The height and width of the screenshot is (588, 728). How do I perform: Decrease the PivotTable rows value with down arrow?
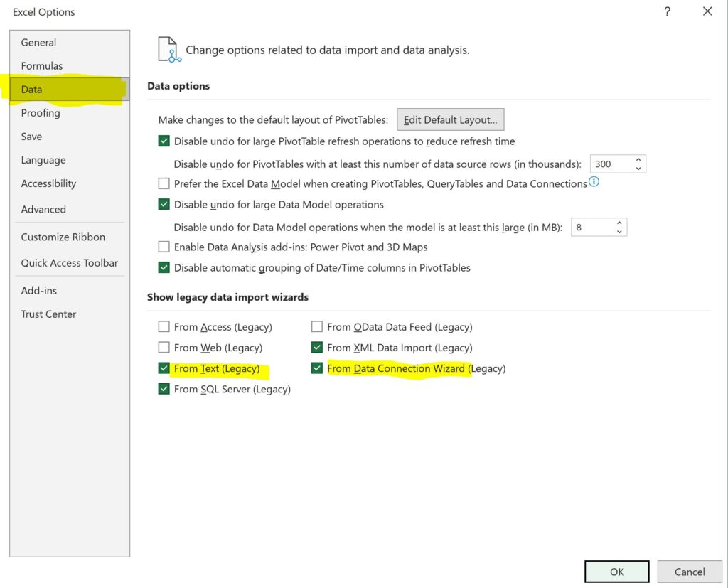(x=638, y=168)
